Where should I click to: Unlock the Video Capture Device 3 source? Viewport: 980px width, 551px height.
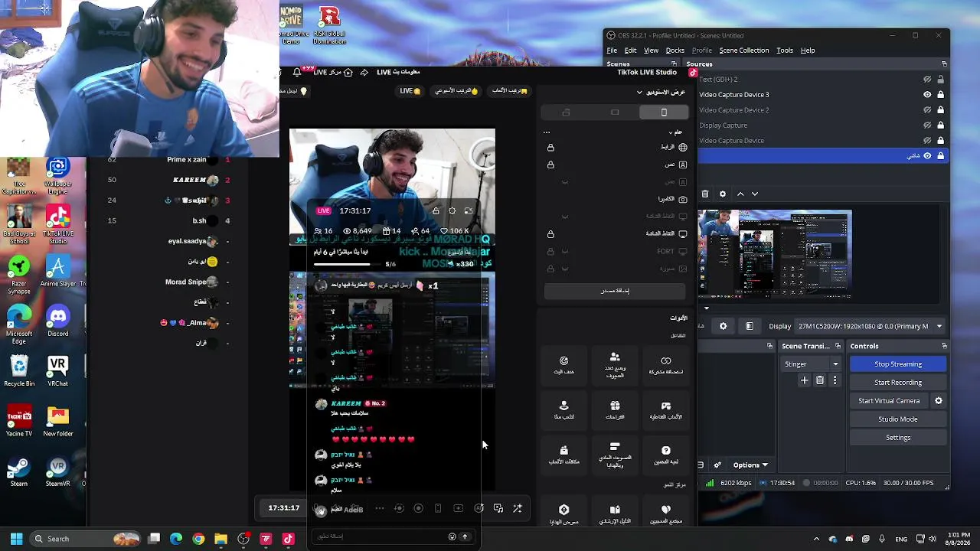[940, 95]
